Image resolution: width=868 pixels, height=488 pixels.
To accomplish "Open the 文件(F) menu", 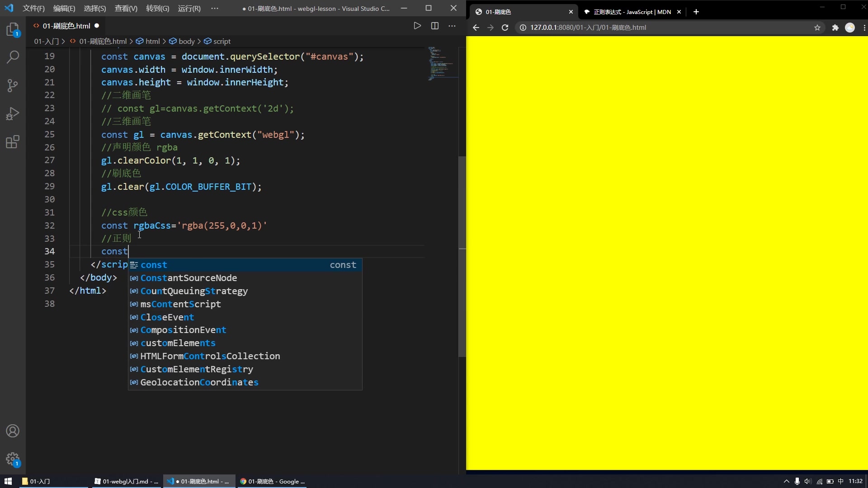I will 33,8.
